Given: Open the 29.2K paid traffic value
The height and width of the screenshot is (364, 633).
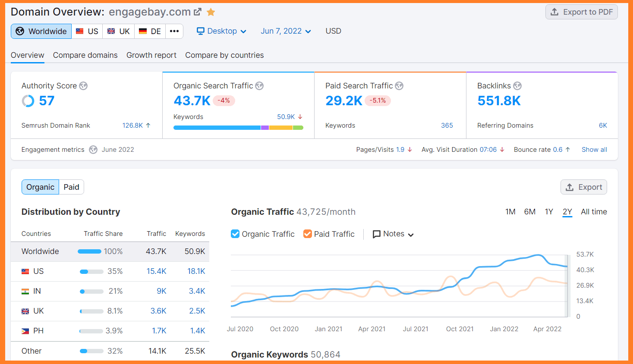Looking at the screenshot, I should [x=344, y=100].
